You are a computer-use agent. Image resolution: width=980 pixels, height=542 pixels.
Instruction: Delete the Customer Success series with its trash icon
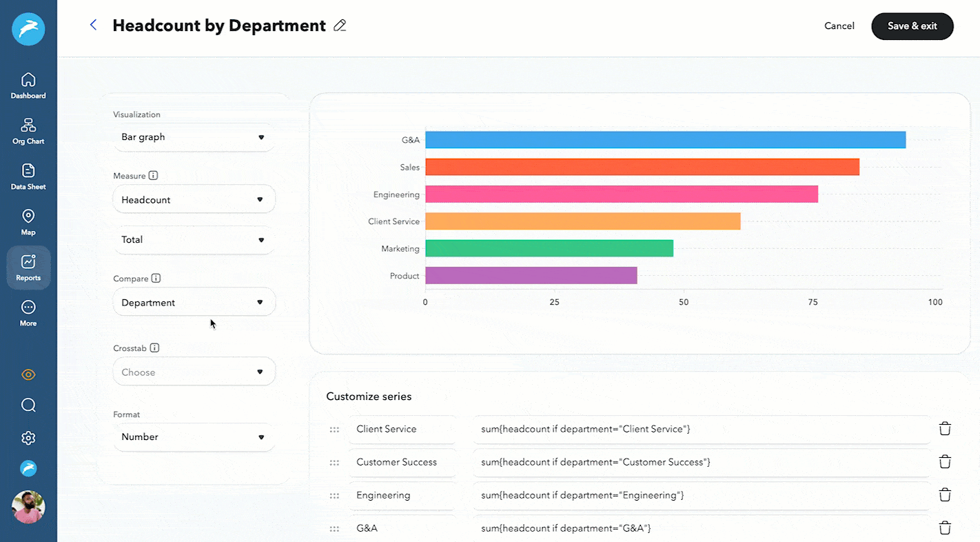[944, 461]
